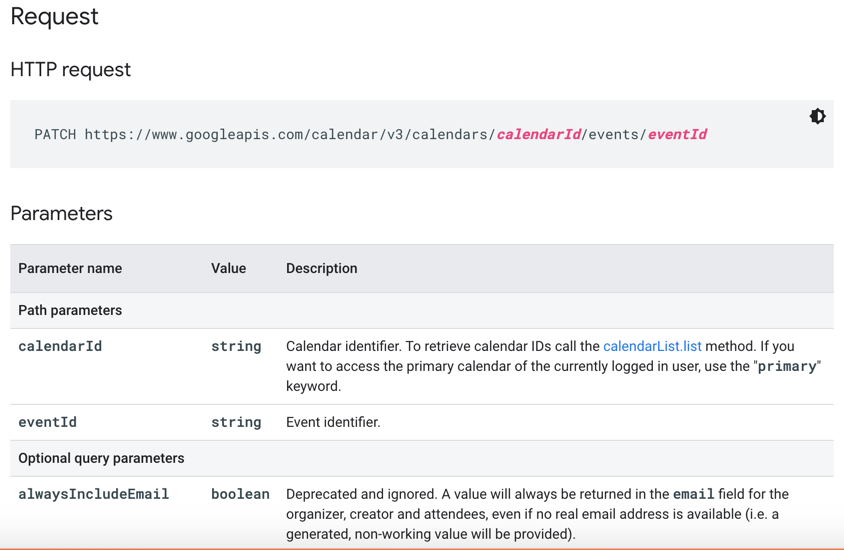
Task: Click the boolean value for alwaysIncludeEmail
Action: tap(240, 494)
